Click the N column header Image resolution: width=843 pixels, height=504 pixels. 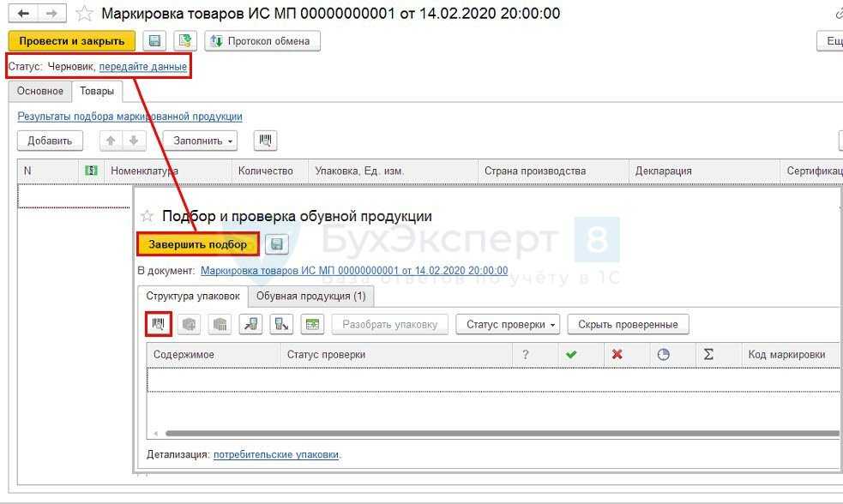[48, 171]
